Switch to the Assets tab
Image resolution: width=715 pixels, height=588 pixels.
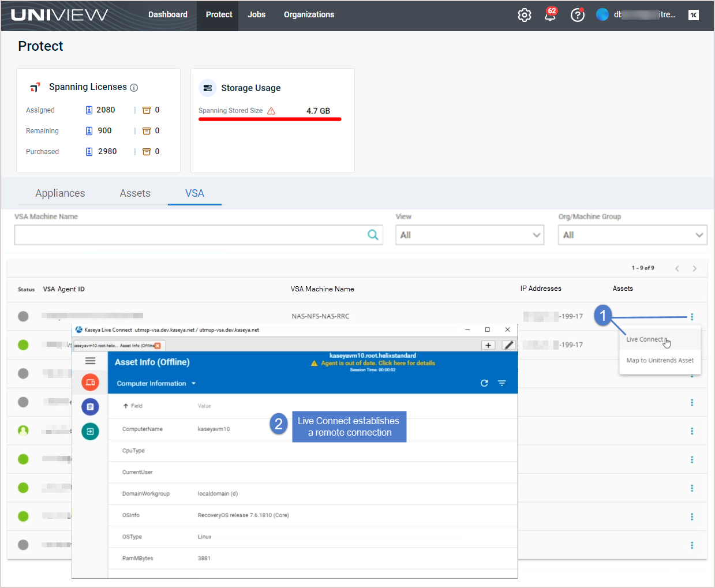(135, 193)
